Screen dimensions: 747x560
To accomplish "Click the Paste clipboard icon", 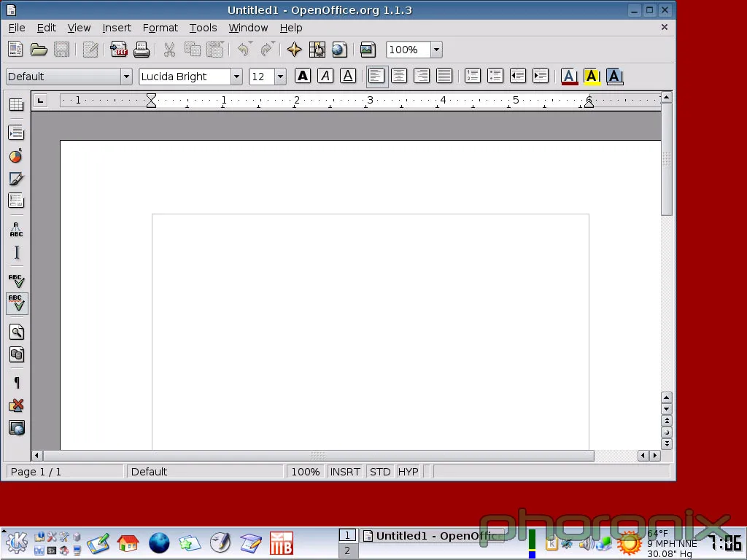I will (x=215, y=49).
